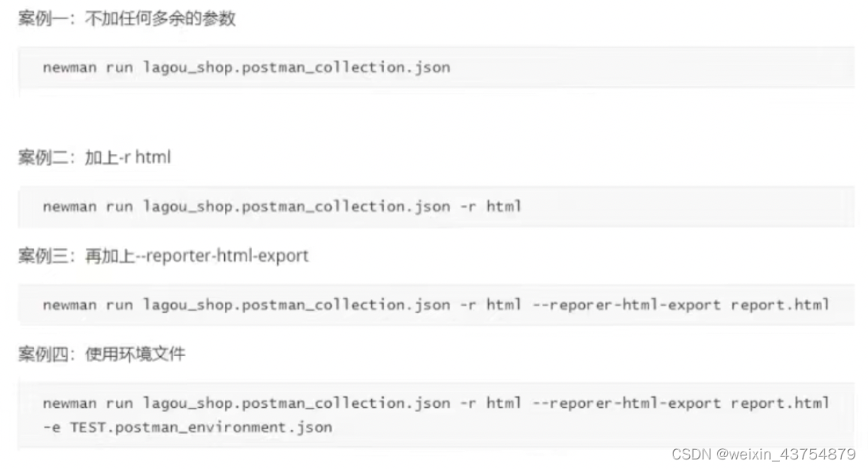The width and height of the screenshot is (868, 469).
Task: Click report.html in the fourth code block
Action: pos(780,404)
